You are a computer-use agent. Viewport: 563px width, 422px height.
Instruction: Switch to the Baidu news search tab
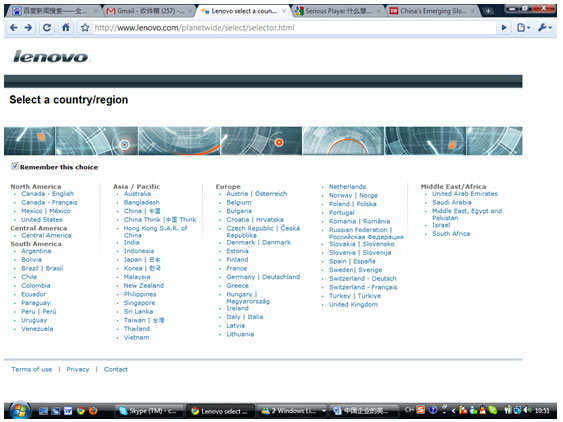tap(54, 11)
